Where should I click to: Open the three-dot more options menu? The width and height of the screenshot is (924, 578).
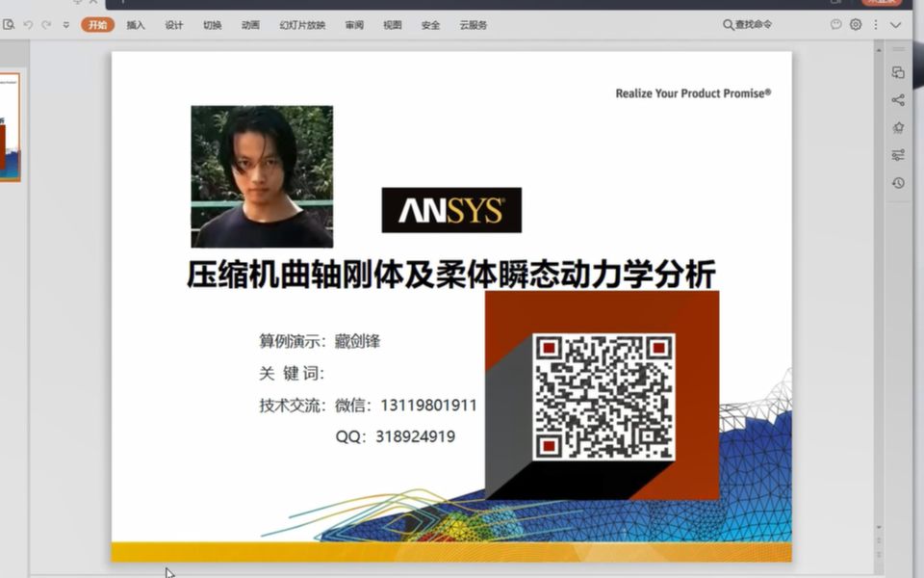pyautogui.click(x=875, y=25)
